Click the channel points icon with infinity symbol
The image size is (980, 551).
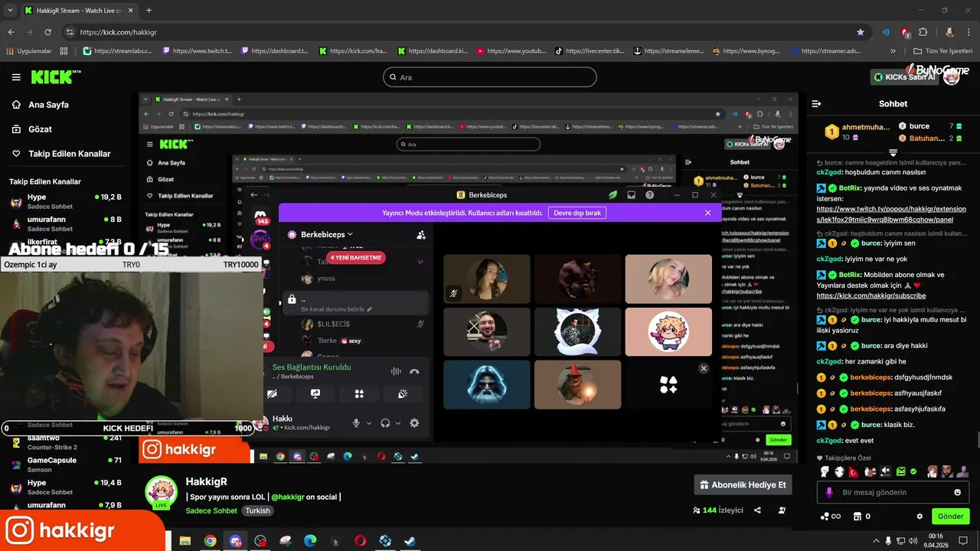click(830, 517)
